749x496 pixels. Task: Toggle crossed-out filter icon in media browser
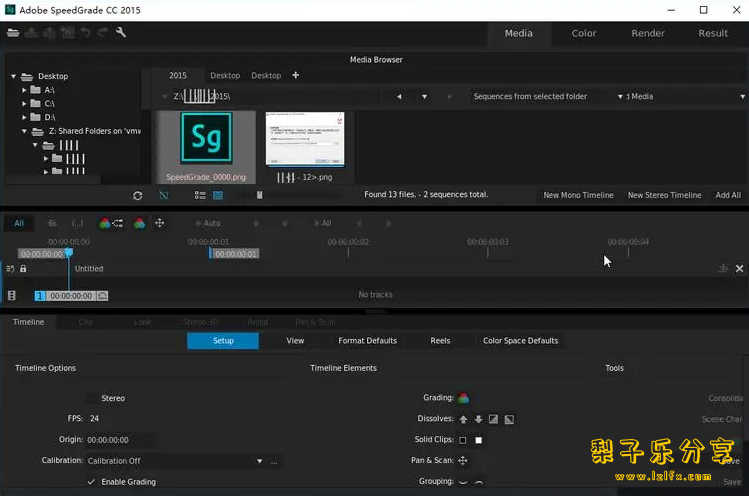[163, 195]
